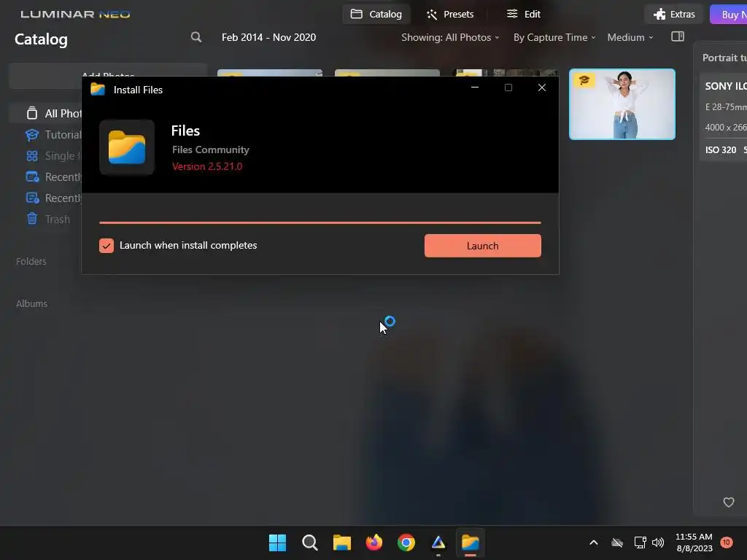Screen dimensions: 747x560
Task: Open the Catalog tab in Luminar Neo
Action: click(376, 15)
